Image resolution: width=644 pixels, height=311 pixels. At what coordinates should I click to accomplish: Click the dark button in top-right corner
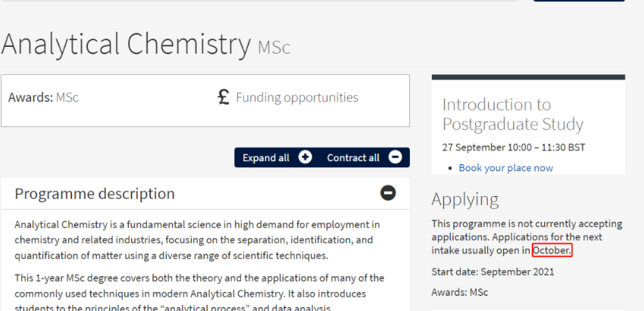tap(580, 1)
